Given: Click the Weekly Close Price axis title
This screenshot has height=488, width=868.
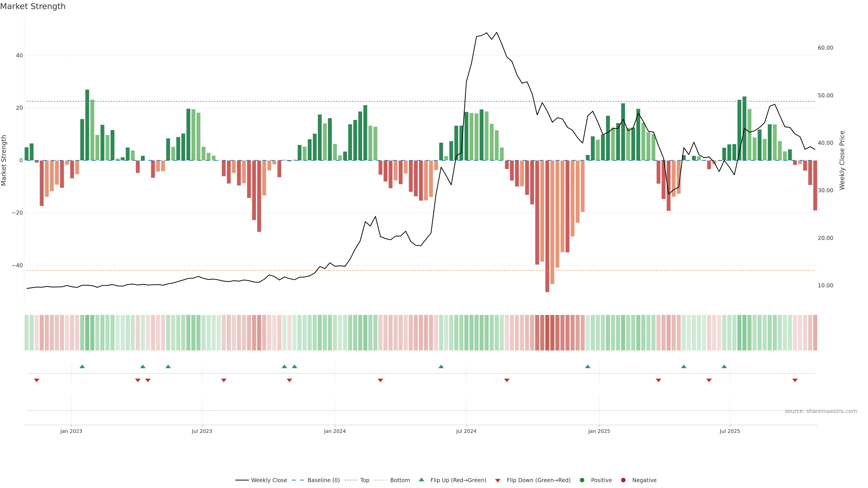Looking at the screenshot, I should (x=842, y=160).
